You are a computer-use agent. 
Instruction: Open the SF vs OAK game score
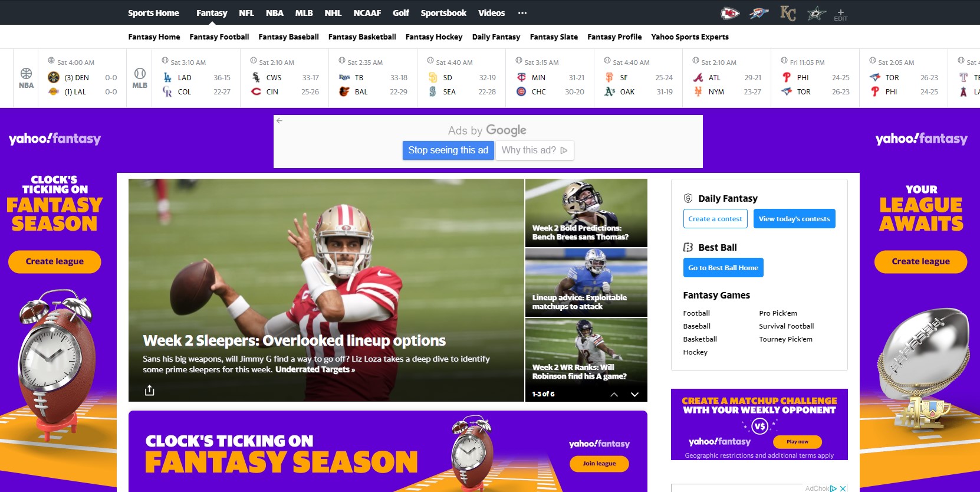point(639,78)
